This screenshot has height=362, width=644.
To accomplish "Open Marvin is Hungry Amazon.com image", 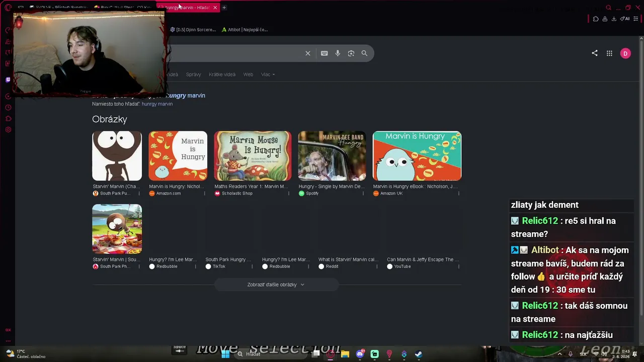I will point(178,156).
